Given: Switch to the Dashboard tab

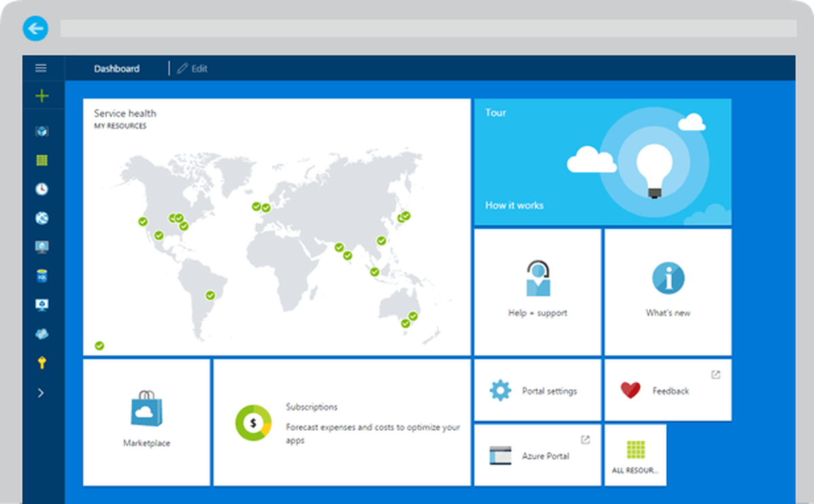Looking at the screenshot, I should [116, 68].
